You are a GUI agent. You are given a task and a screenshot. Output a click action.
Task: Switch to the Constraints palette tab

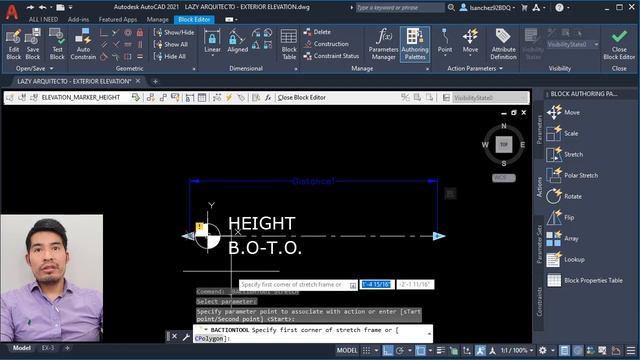539,301
